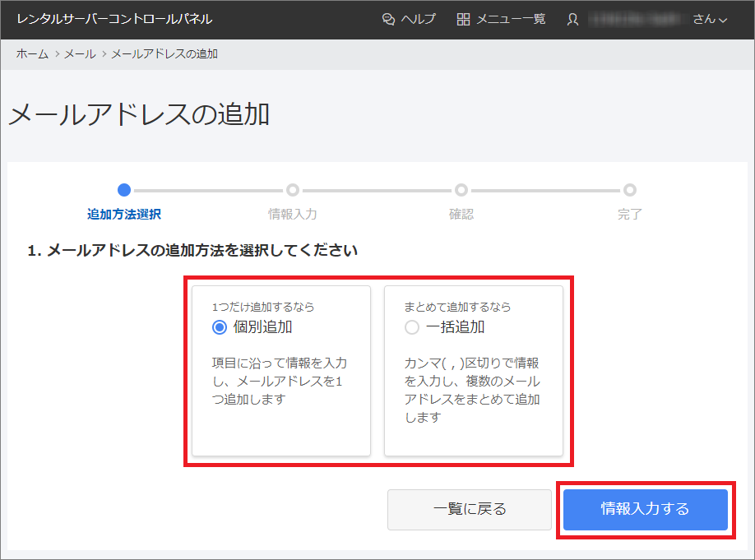This screenshot has width=755, height=560.
Task: Click the 情報入力 step indicator circle
Action: coord(293,190)
